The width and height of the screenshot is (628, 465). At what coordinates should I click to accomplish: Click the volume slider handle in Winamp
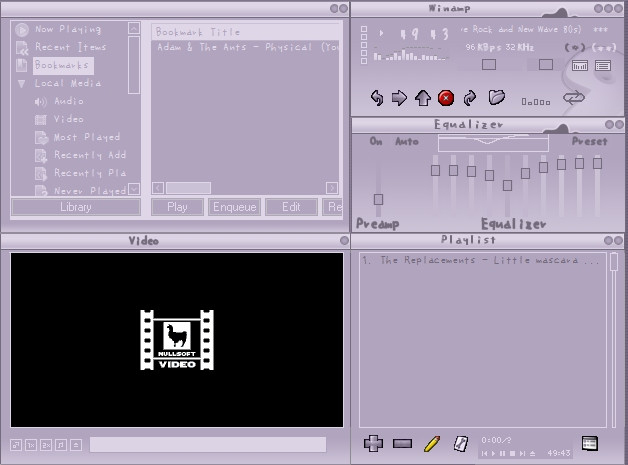489,64
